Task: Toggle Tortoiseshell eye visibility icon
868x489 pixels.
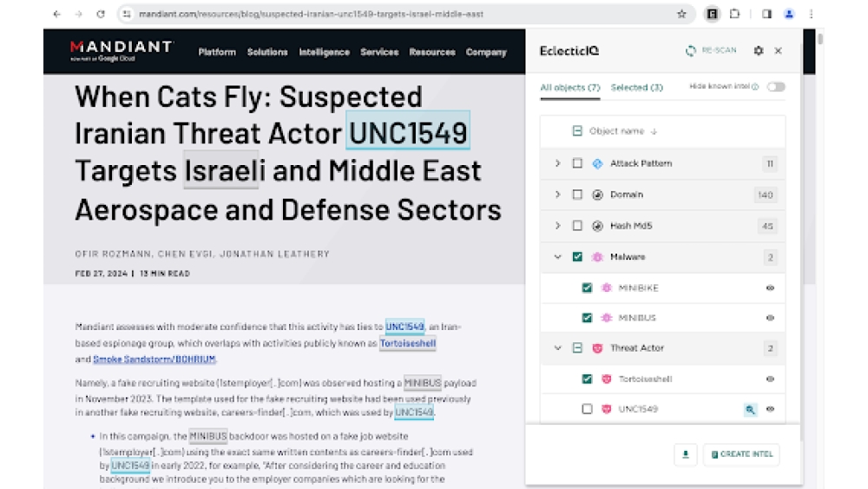Action: (x=770, y=379)
